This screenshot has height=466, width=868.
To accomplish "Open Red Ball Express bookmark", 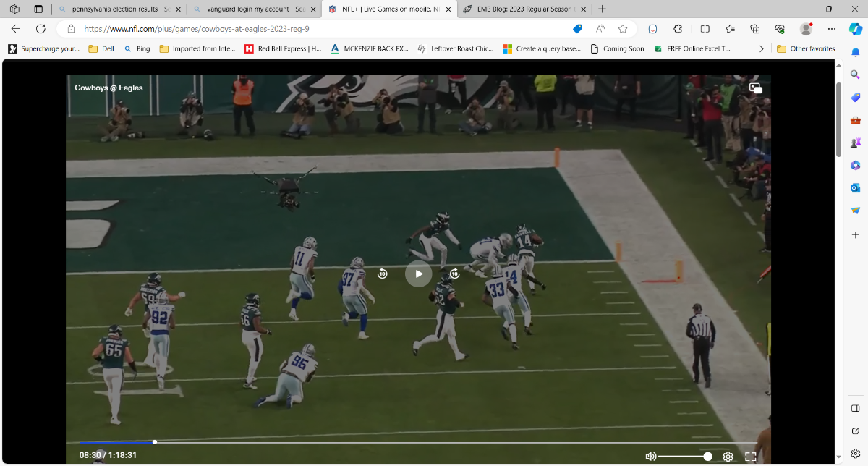I will click(x=283, y=48).
